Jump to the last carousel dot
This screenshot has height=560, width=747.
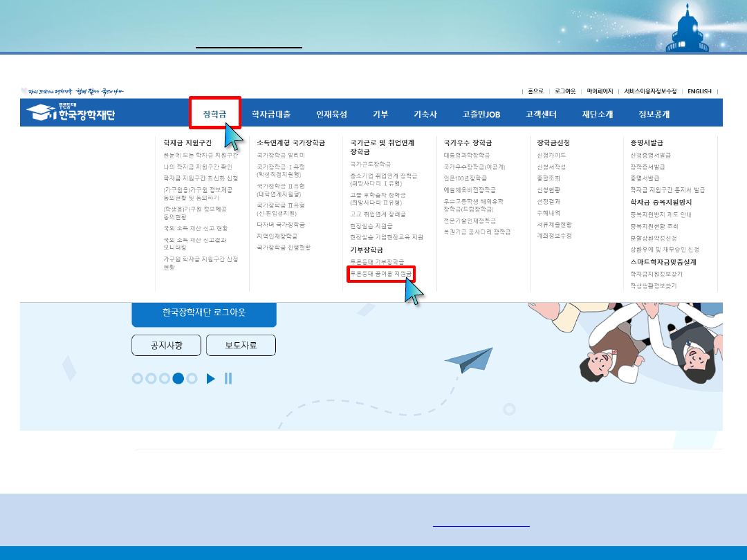click(x=192, y=378)
